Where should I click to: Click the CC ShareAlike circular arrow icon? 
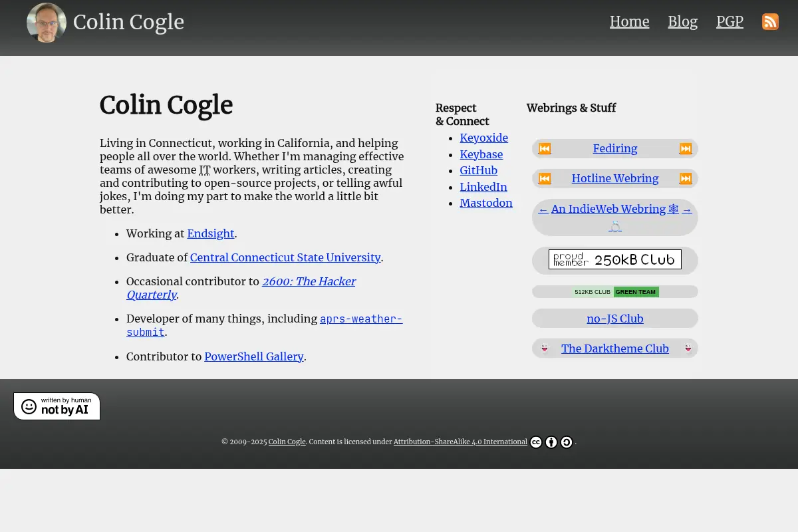coord(567,442)
